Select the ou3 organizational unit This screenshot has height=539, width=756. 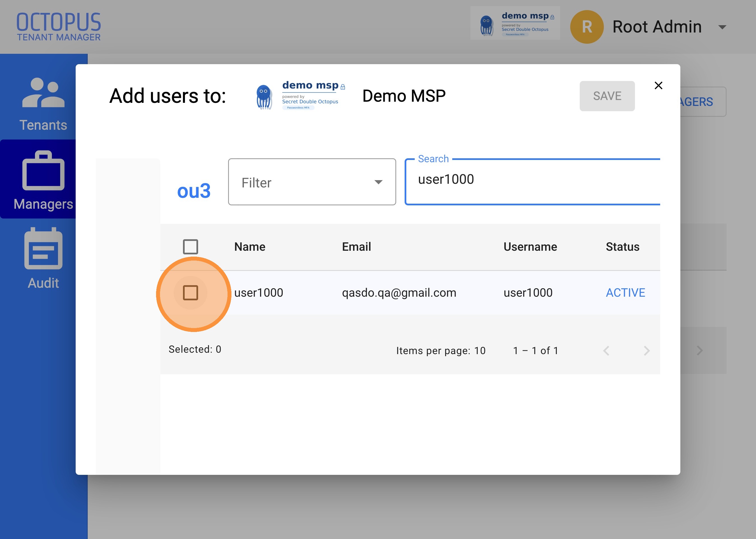(x=194, y=191)
